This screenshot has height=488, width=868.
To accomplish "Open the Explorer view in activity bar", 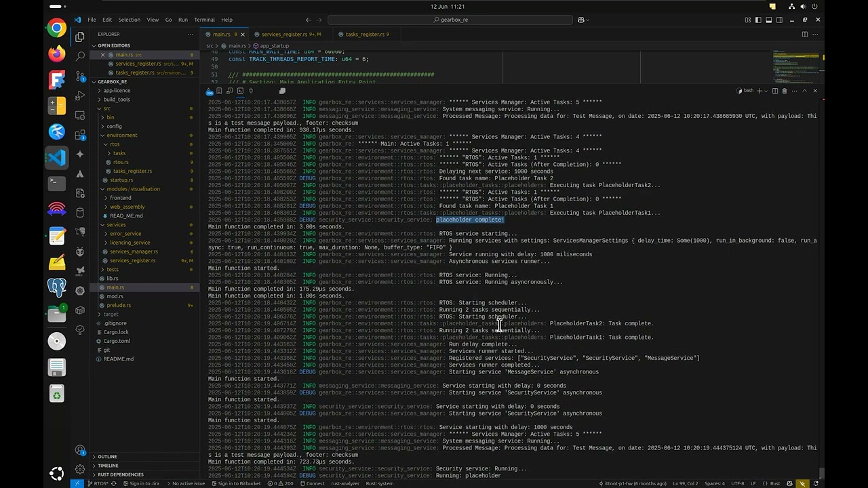I will [x=80, y=37].
